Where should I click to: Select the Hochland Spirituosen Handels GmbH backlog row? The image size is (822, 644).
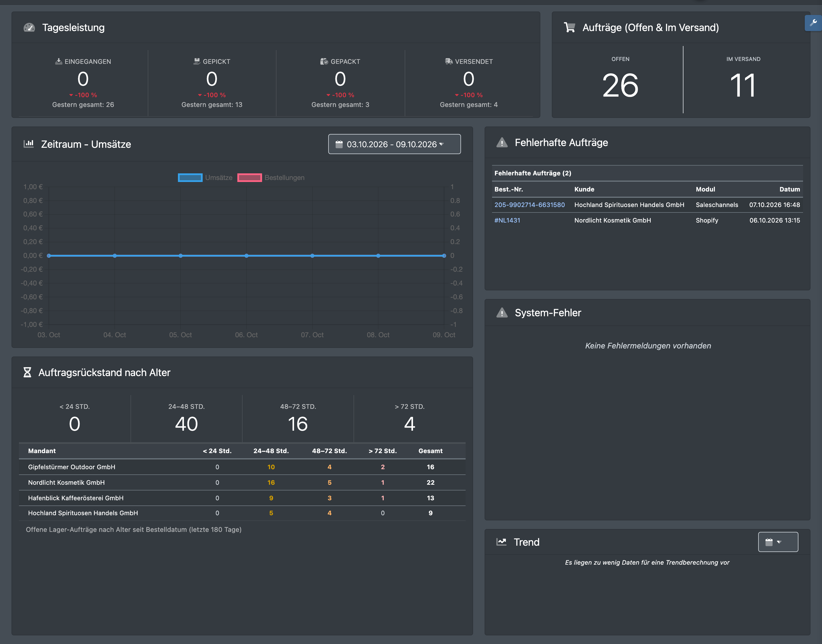(242, 513)
